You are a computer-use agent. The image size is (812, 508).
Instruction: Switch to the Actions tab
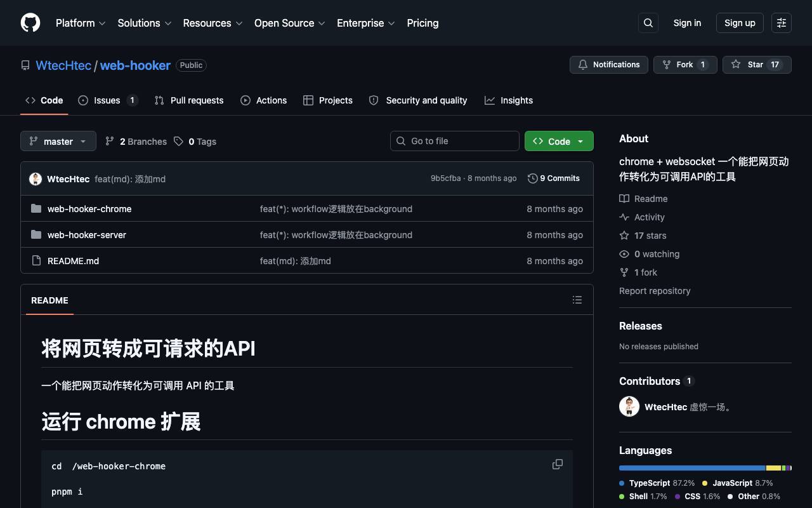(264, 100)
